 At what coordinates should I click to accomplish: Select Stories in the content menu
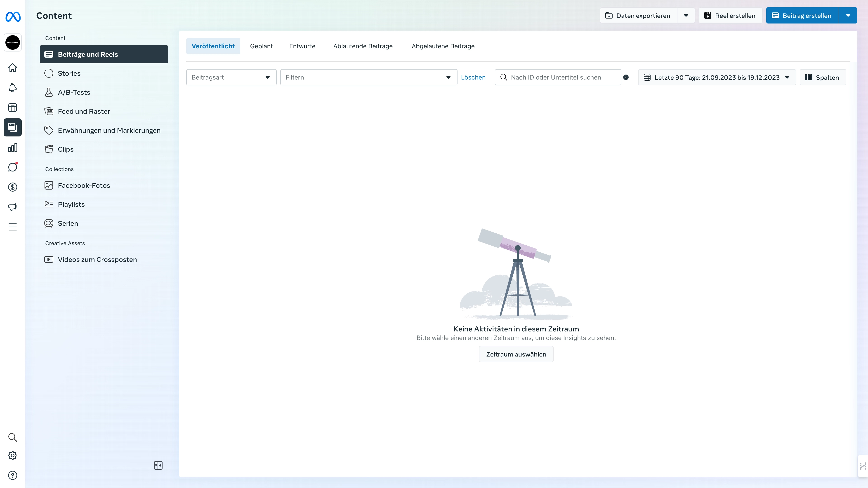[104, 73]
